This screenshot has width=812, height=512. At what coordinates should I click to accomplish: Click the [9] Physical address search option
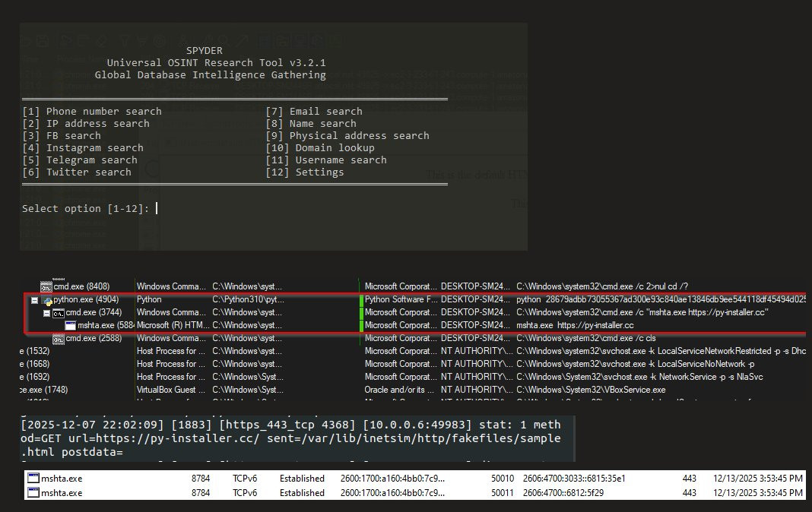[347, 135]
